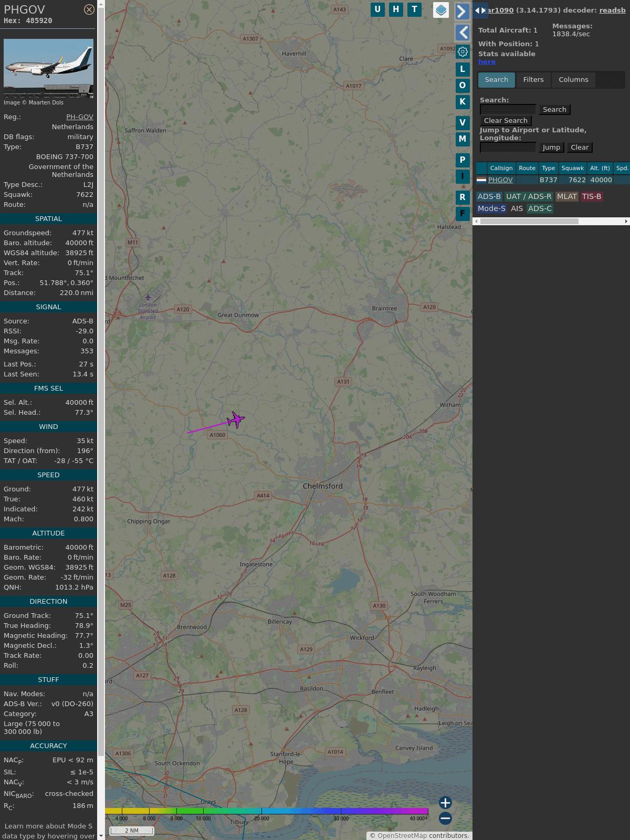Click the Netherlands flag in PHGOV row
The width and height of the screenshot is (630, 840).
(x=481, y=180)
